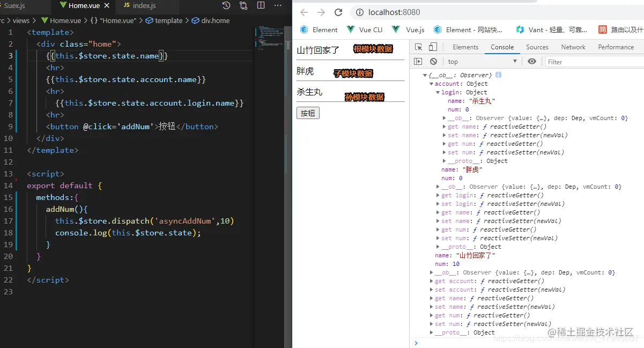
Task: Collapse the login: Object node
Action: pos(438,93)
